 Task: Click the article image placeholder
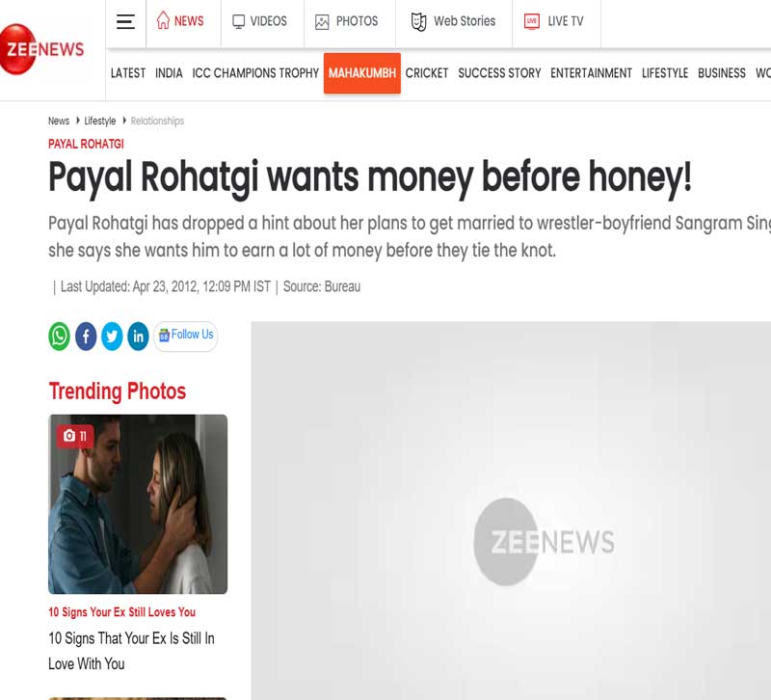[x=511, y=511]
